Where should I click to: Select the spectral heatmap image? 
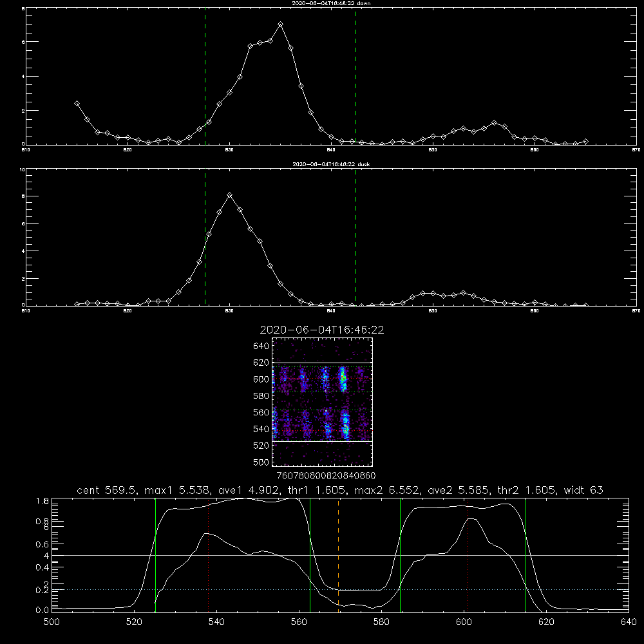[323, 402]
